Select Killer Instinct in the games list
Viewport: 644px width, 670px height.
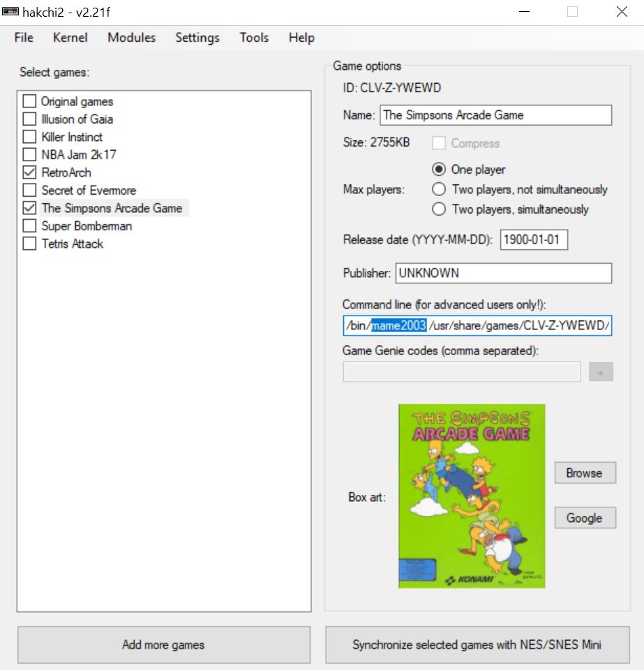pos(72,137)
